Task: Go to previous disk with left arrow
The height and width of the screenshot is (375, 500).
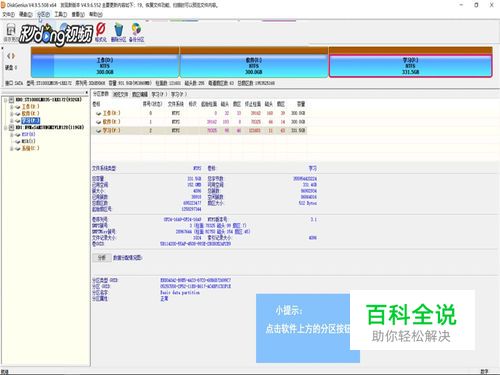Action: tap(9, 56)
